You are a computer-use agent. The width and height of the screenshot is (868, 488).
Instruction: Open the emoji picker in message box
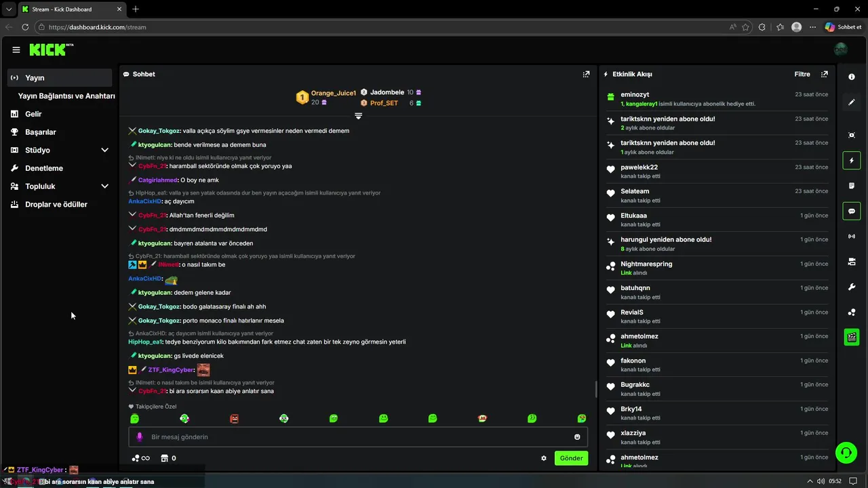tap(578, 437)
